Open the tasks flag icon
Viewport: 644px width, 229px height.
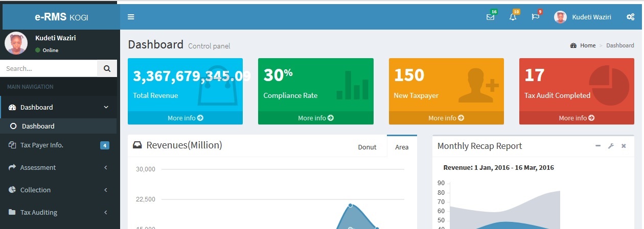tap(535, 17)
